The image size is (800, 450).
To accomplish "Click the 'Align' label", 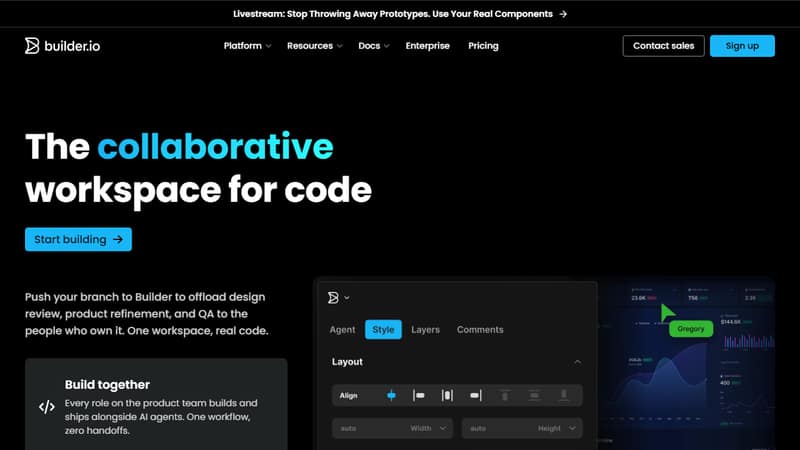I will [348, 395].
